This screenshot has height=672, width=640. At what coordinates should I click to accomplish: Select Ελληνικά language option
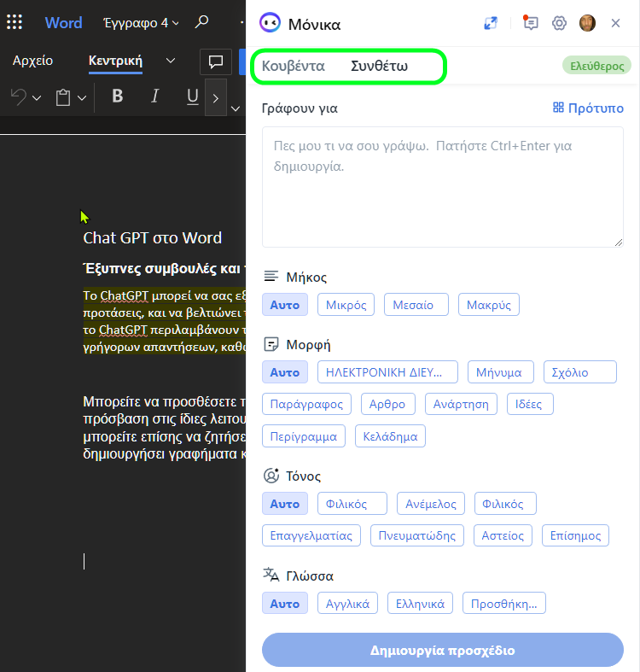click(420, 603)
